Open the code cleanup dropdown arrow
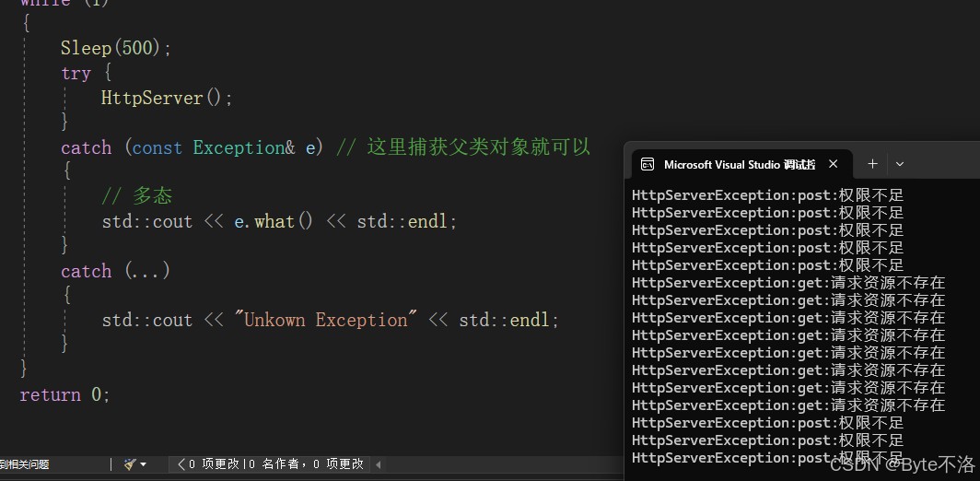980x481 pixels. 143,464
